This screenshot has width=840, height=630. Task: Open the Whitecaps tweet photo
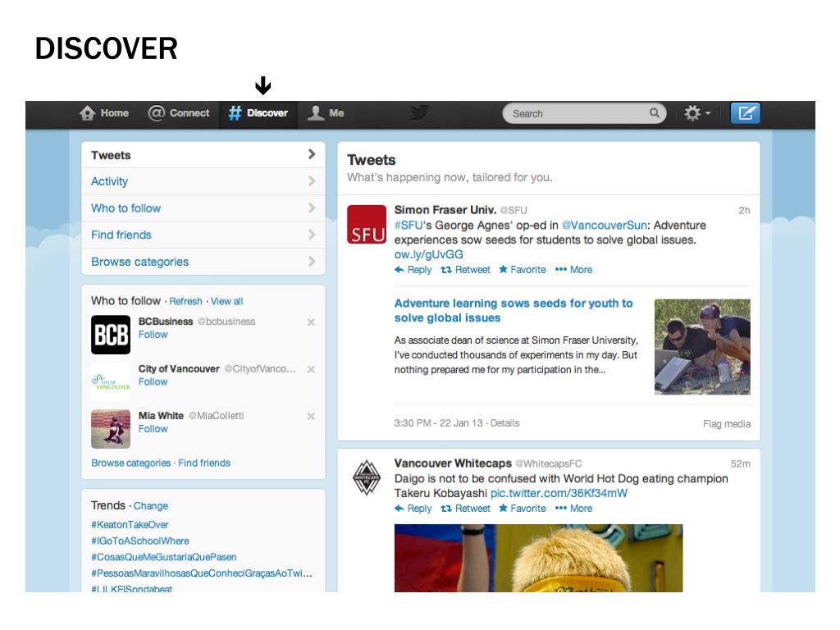pyautogui.click(x=538, y=558)
